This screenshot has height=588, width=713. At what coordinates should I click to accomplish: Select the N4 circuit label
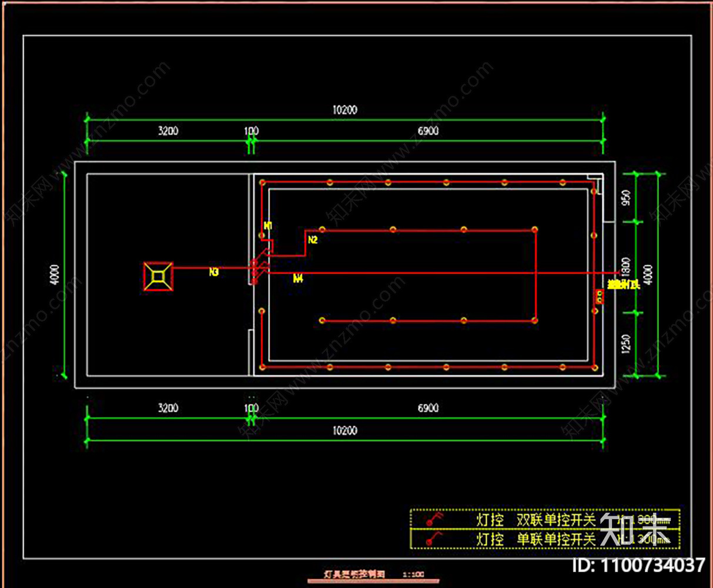tap(298, 279)
